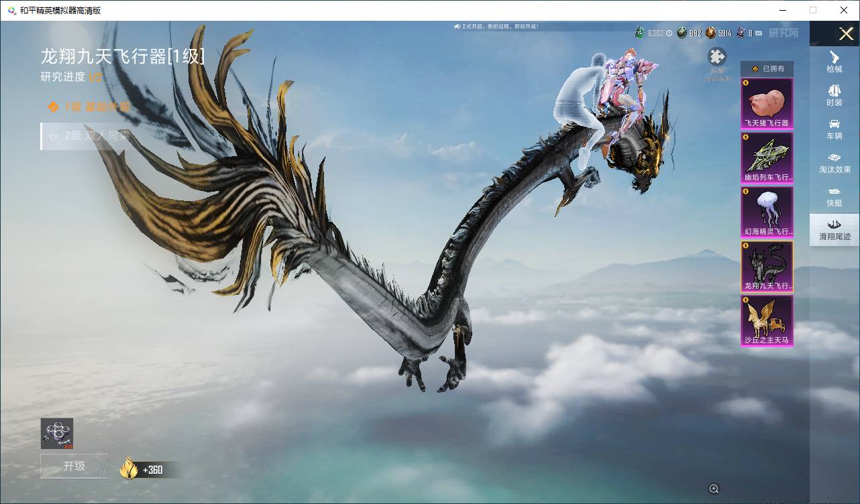Open the 时装 (outfits) category
The image size is (860, 504).
coord(835,95)
